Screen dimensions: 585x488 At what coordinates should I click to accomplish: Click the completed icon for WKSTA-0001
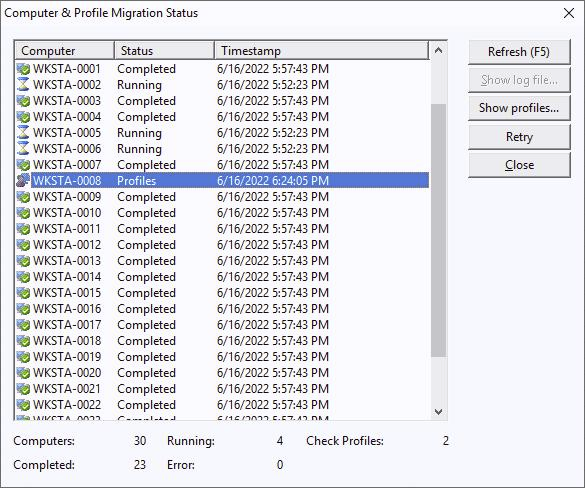coord(23,69)
